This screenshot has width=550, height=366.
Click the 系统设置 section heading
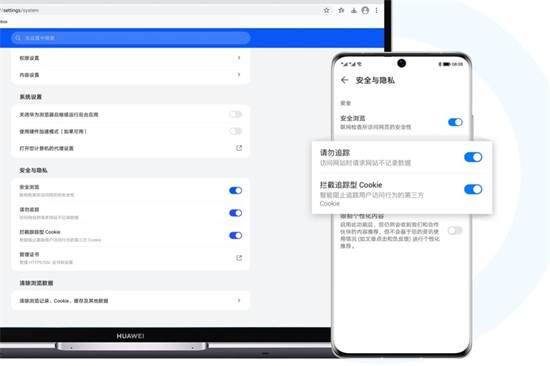[x=31, y=97]
